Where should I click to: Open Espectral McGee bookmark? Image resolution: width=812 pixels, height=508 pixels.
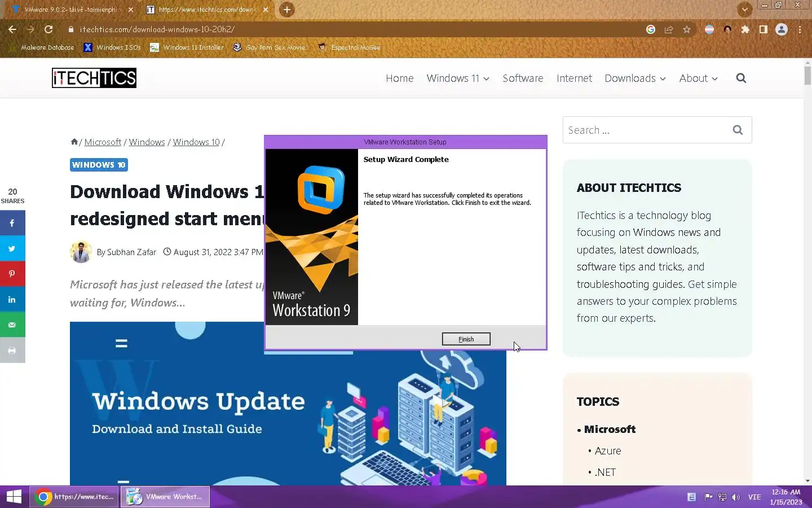tap(349, 47)
